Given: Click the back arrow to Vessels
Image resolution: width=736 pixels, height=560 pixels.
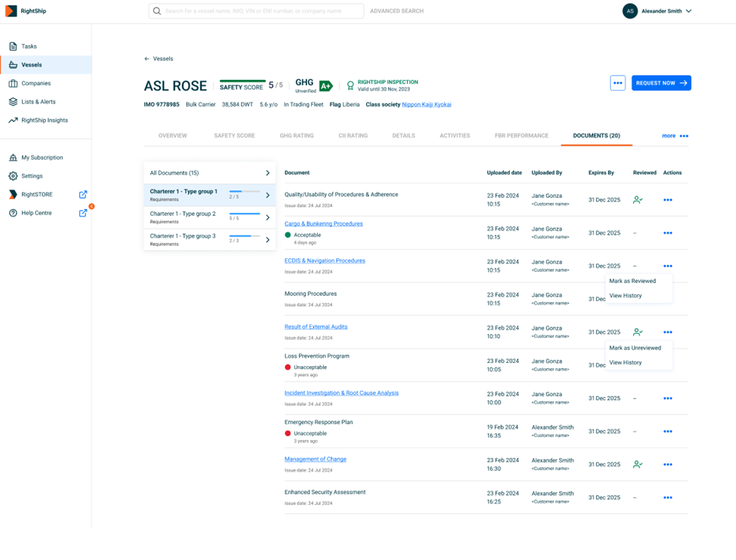Looking at the screenshot, I should pos(147,59).
